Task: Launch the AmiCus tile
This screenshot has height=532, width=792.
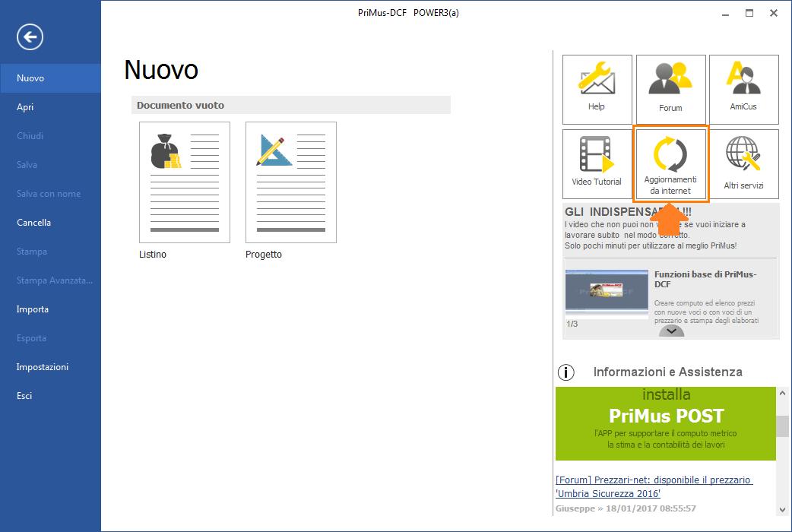Action: [x=744, y=90]
